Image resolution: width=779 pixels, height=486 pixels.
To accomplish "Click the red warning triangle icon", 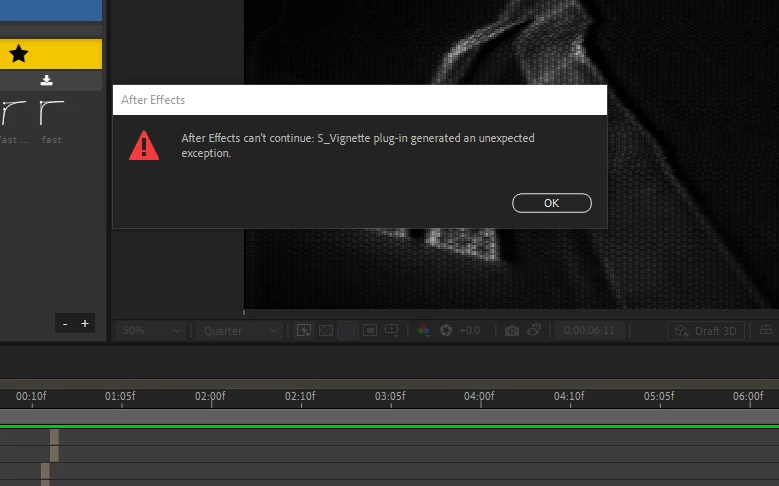I will (x=144, y=146).
